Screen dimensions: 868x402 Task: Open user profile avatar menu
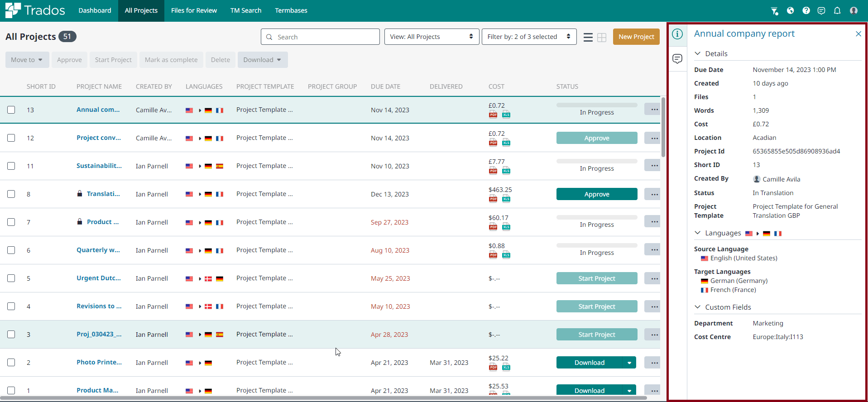[854, 11]
